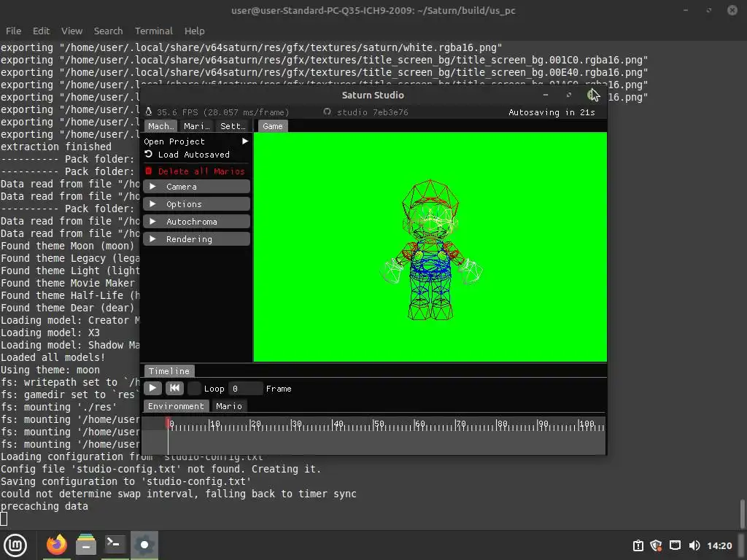Open the Machinima tab
The height and width of the screenshot is (560, 747).
pyautogui.click(x=160, y=126)
